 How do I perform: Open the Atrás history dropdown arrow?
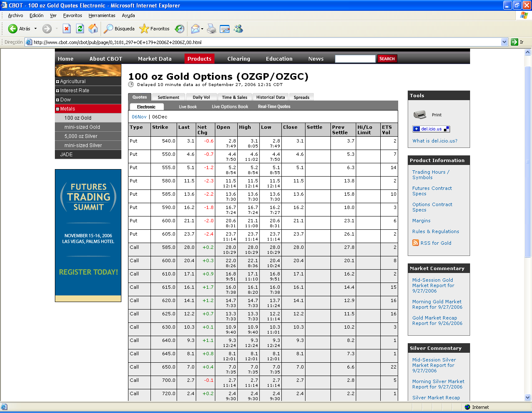36,29
